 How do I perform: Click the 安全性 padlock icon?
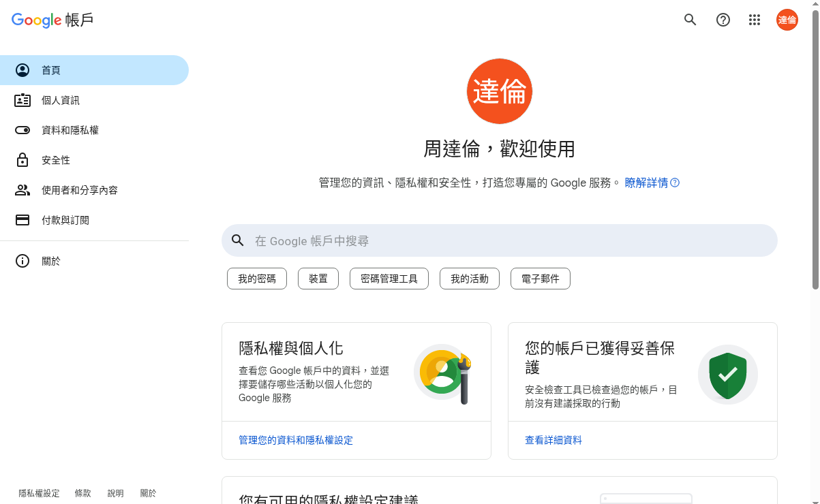click(22, 160)
